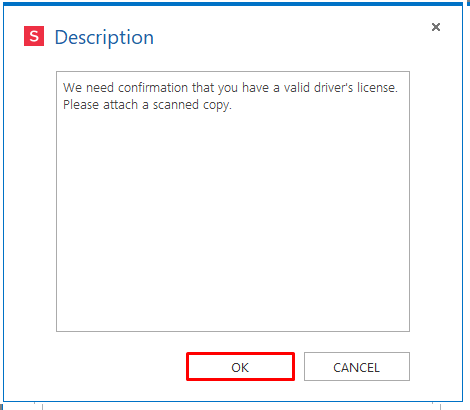
Task: Place cursor in "We need confirmation" line
Action: pyautogui.click(x=230, y=88)
